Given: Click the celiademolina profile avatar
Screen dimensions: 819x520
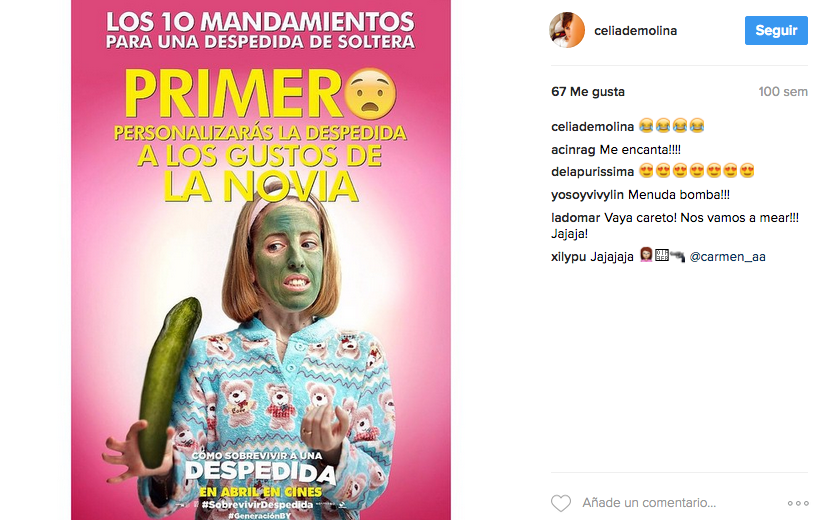Looking at the screenshot, I should [567, 30].
